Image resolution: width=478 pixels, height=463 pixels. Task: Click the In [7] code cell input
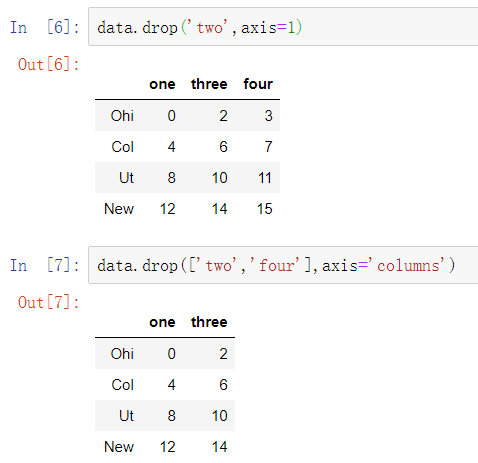point(283,265)
